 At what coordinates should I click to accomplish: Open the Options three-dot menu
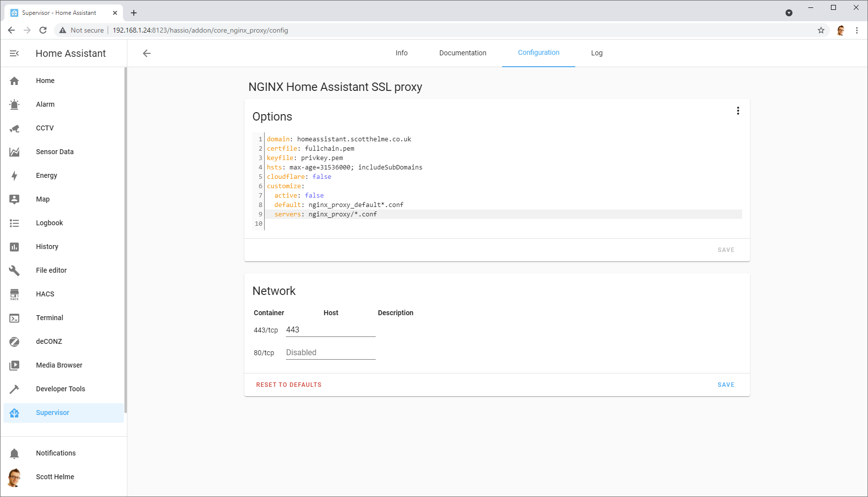tap(738, 111)
